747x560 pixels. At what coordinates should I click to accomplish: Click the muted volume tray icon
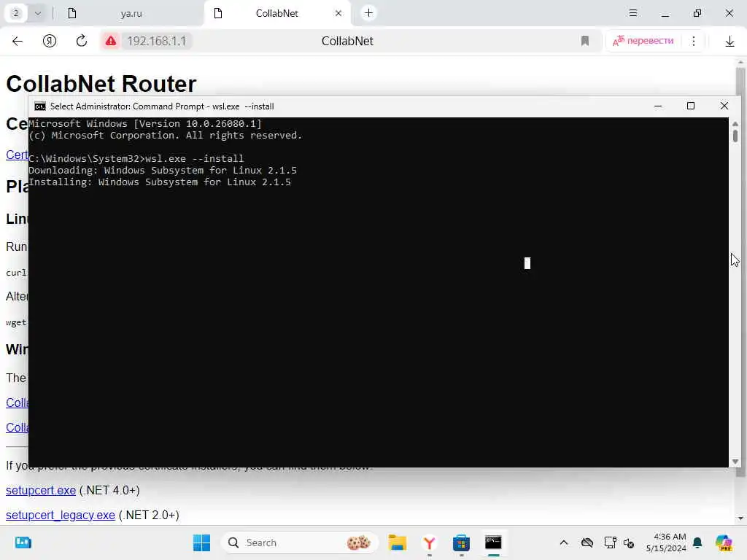[x=629, y=542]
